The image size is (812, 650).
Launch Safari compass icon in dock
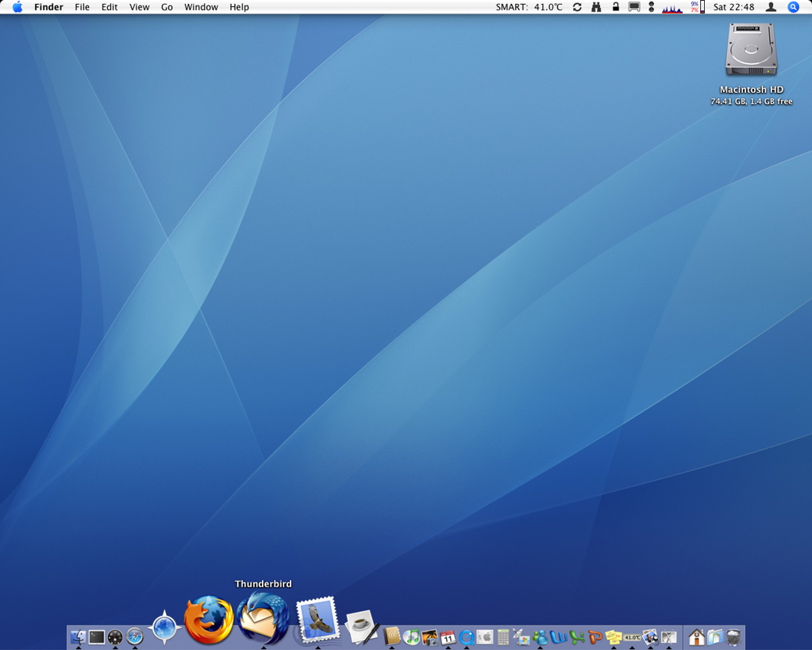135,637
